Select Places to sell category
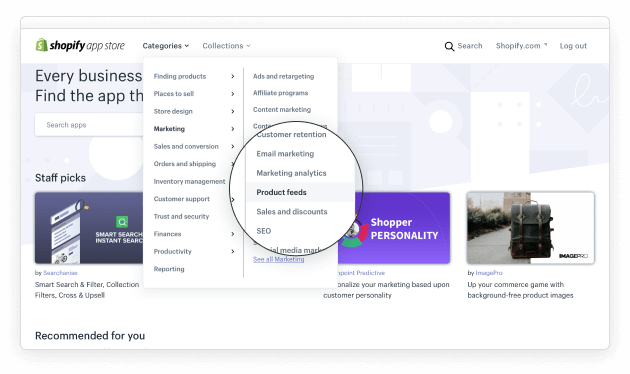This screenshot has width=630, height=374. (x=174, y=94)
